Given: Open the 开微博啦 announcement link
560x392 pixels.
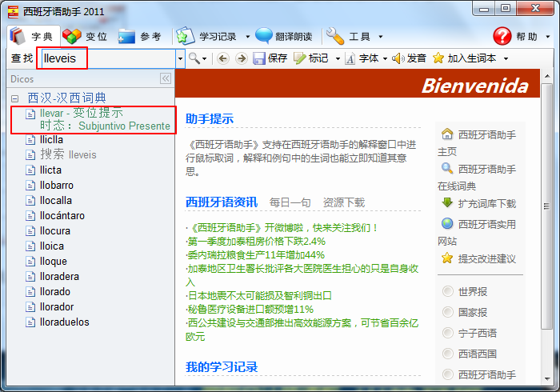Looking at the screenshot, I should pos(282,228).
